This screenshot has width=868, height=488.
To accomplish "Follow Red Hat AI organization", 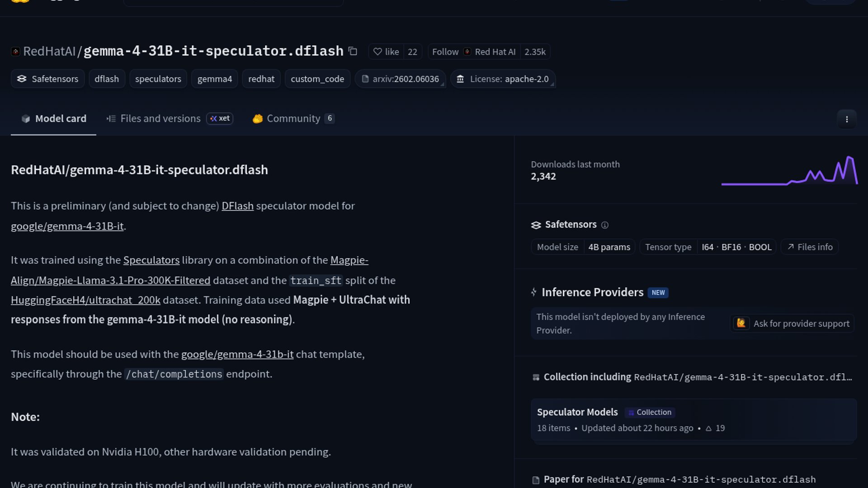I will (474, 52).
